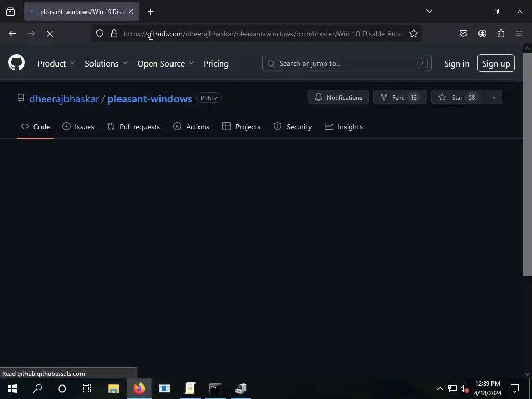Screen dimensions: 532x399
Task: Click the Sign in link
Action: pos(457,63)
